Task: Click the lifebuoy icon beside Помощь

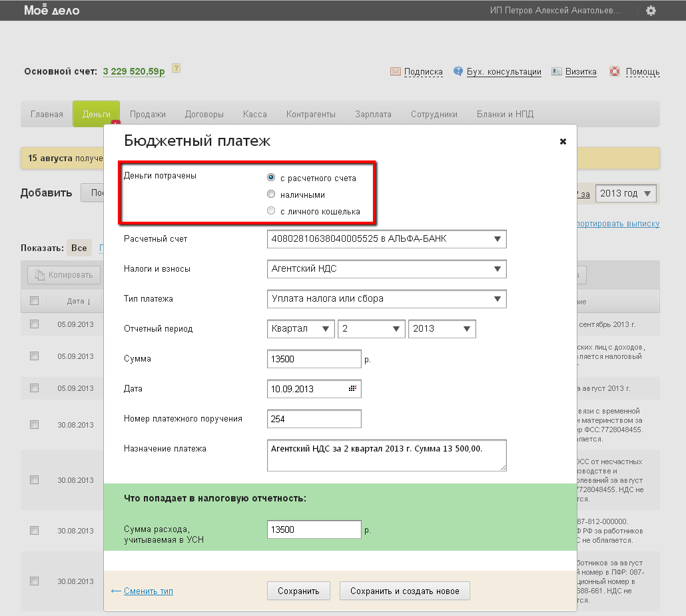Action: [x=615, y=72]
